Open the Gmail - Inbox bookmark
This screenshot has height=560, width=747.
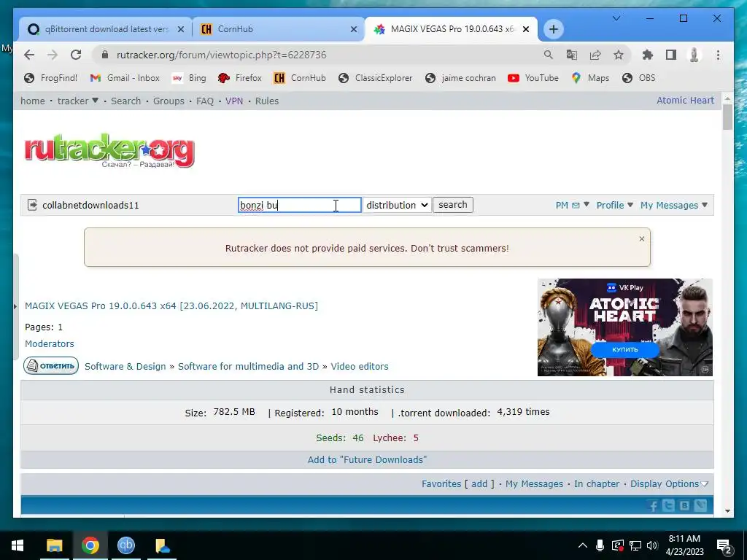coord(125,77)
